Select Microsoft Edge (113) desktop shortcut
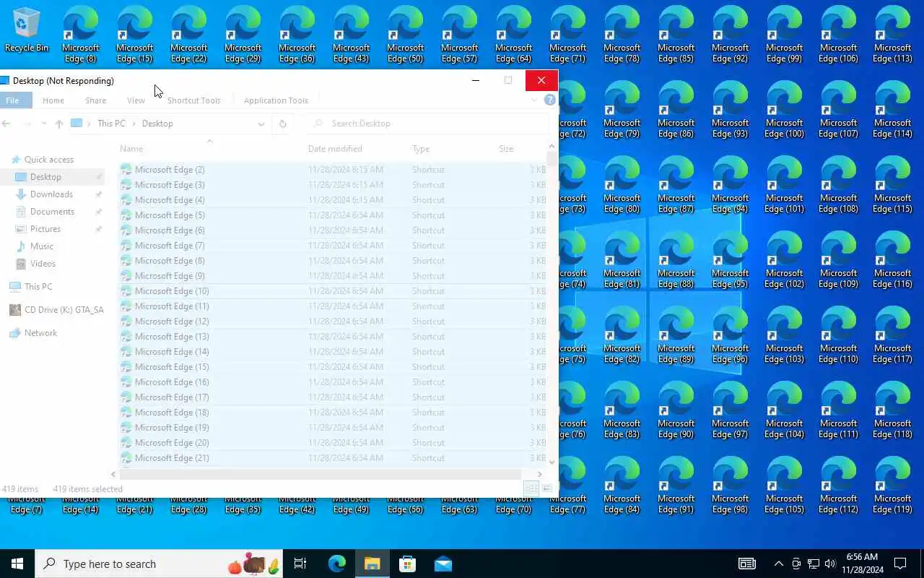The image size is (924, 578). tap(893, 35)
